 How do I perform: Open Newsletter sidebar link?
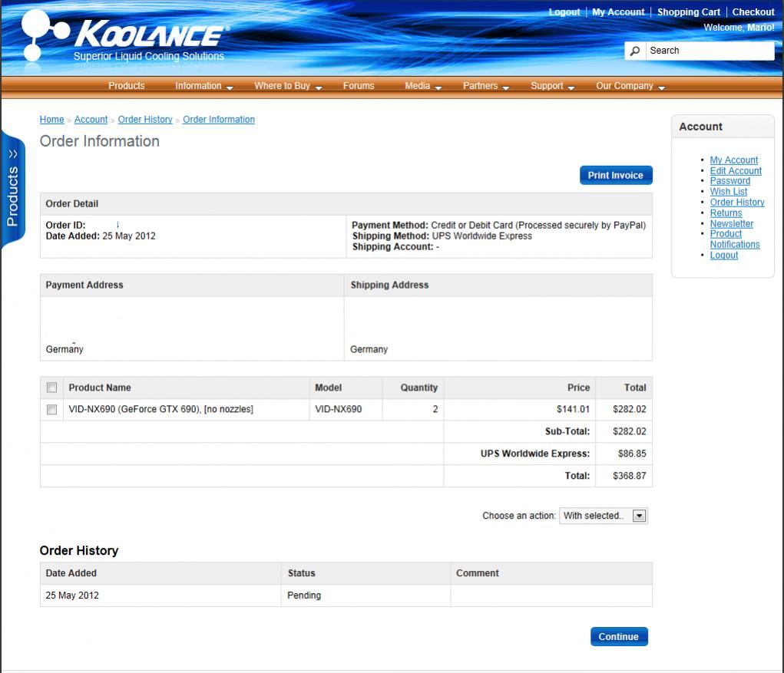click(732, 224)
